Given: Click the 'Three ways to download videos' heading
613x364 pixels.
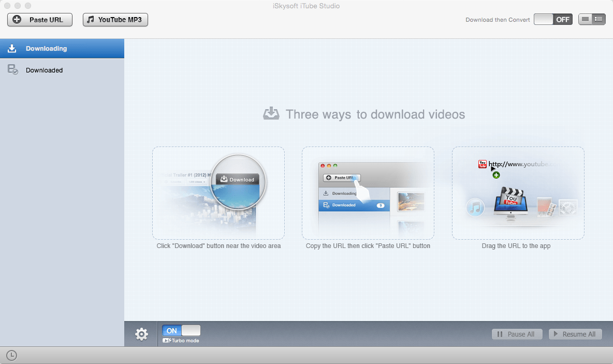Looking at the screenshot, I should [375, 114].
